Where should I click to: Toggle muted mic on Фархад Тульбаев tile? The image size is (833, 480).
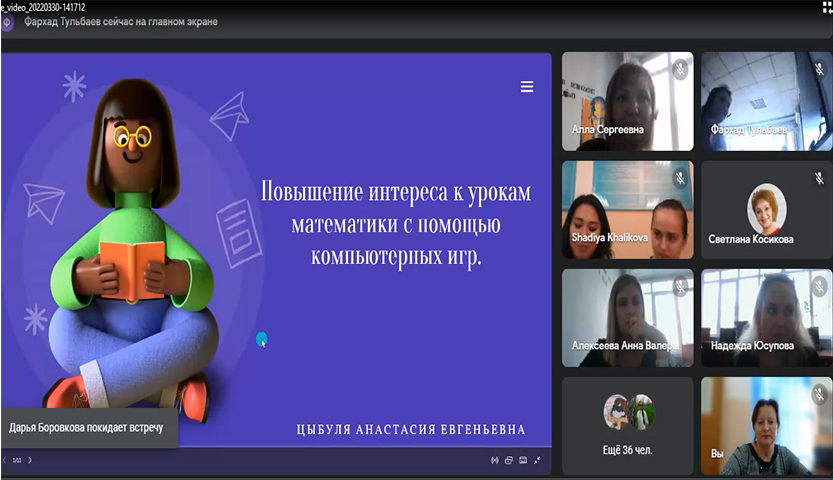pos(818,69)
